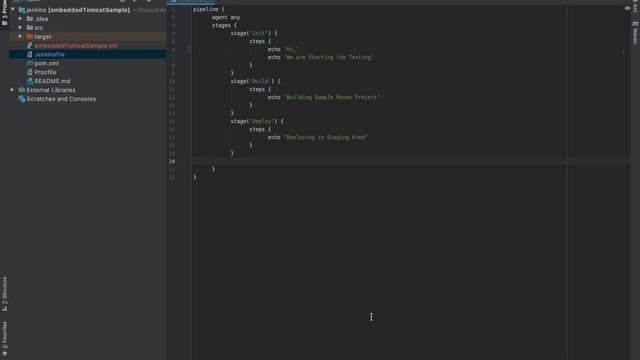Image resolution: width=640 pixels, height=360 pixels.
Task: Click the src folder icon
Action: [x=29, y=28]
